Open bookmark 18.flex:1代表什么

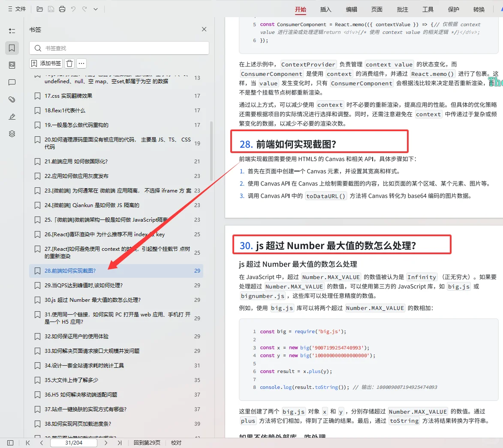(x=116, y=110)
